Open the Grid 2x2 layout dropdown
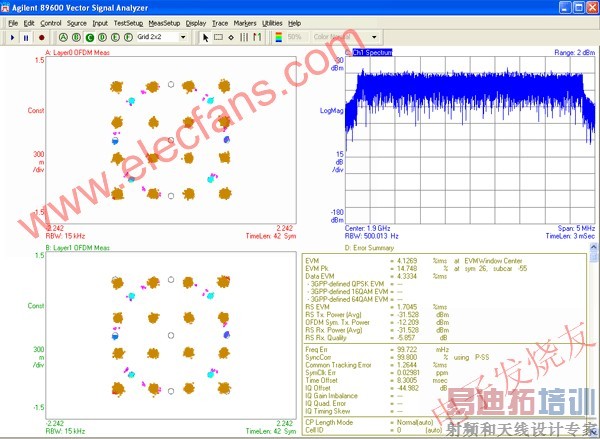600x439 pixels. [x=183, y=37]
